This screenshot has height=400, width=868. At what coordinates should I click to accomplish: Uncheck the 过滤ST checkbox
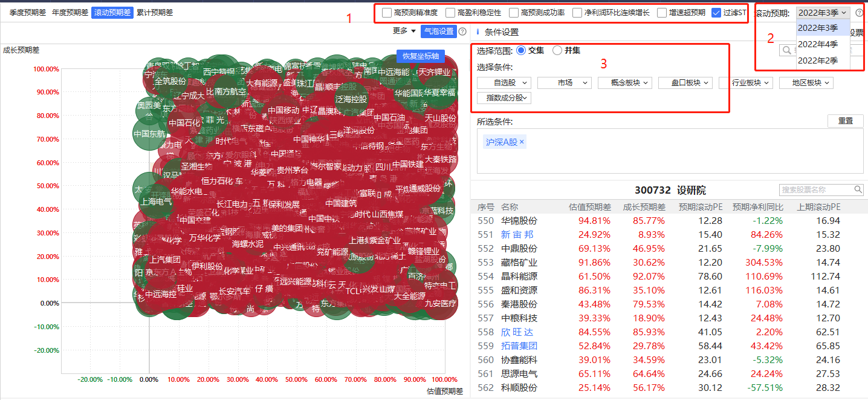(x=717, y=13)
